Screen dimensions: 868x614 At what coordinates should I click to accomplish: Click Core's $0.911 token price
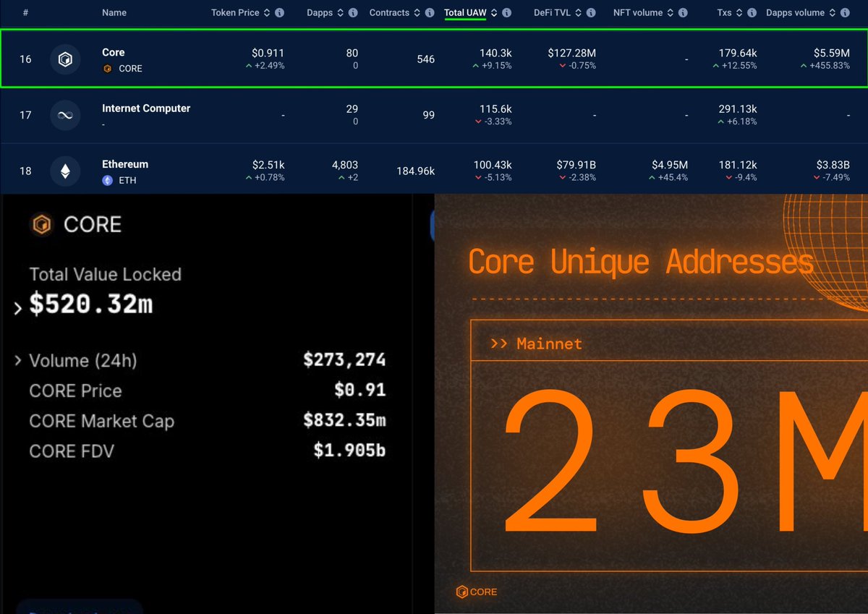[x=268, y=53]
